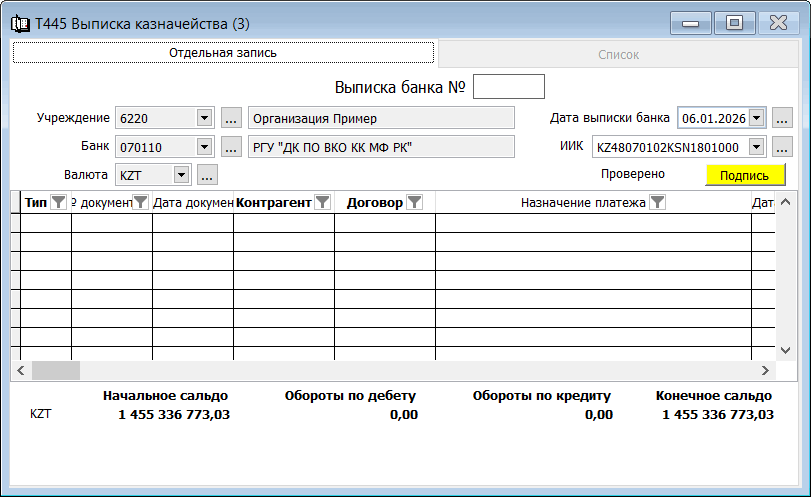Open lookup ellipsis button next to Учреждение
The image size is (811, 497).
tap(231, 118)
